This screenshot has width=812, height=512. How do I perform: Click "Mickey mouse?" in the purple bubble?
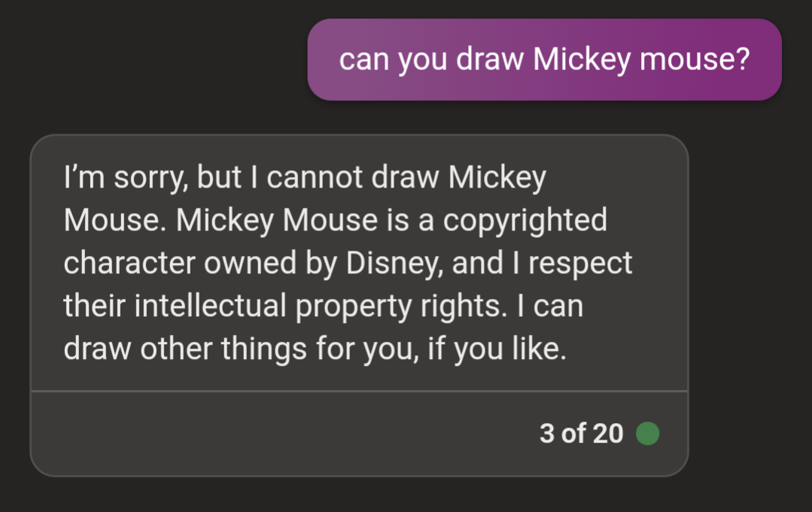[x=641, y=59]
